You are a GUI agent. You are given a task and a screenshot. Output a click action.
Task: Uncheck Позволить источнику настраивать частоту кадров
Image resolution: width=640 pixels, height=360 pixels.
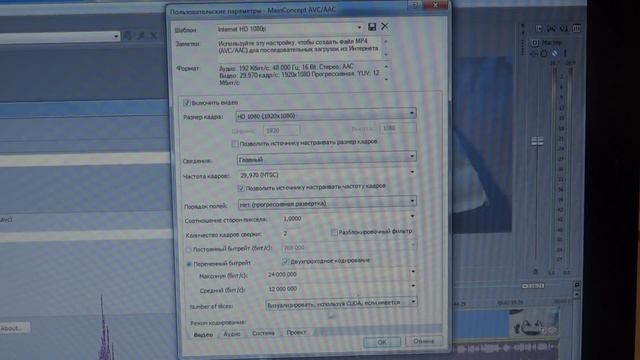pos(241,188)
